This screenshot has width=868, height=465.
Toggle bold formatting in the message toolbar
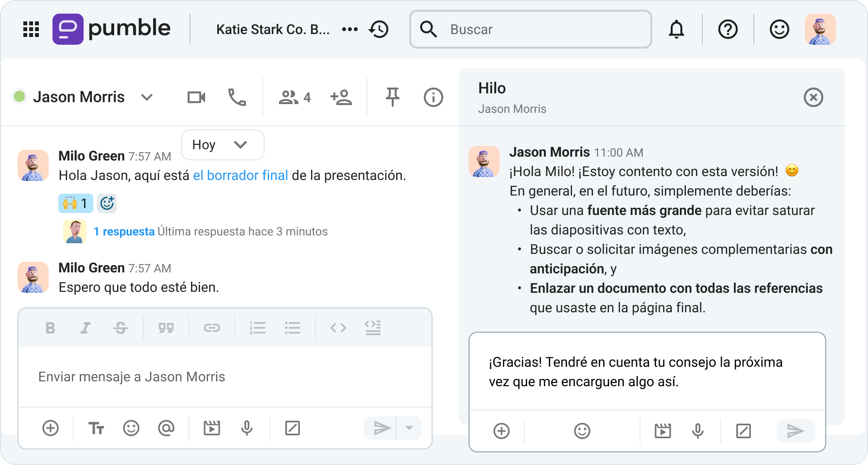(50, 328)
